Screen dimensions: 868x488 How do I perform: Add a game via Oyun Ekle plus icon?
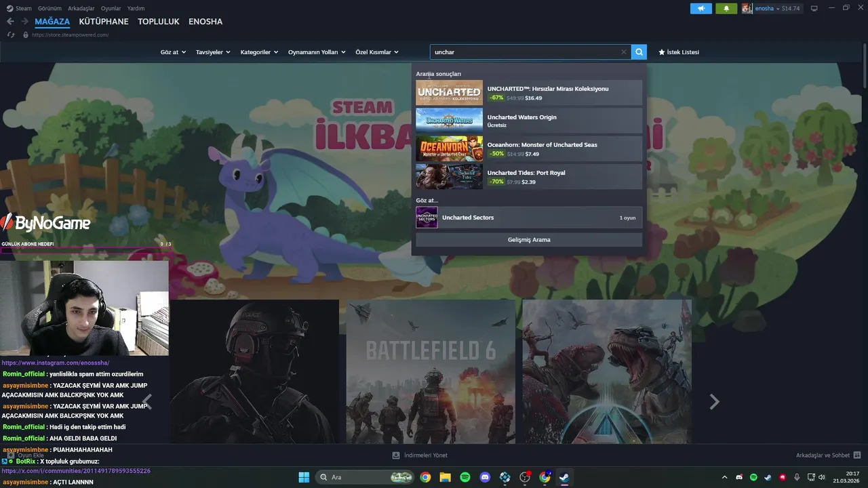pos(11,455)
